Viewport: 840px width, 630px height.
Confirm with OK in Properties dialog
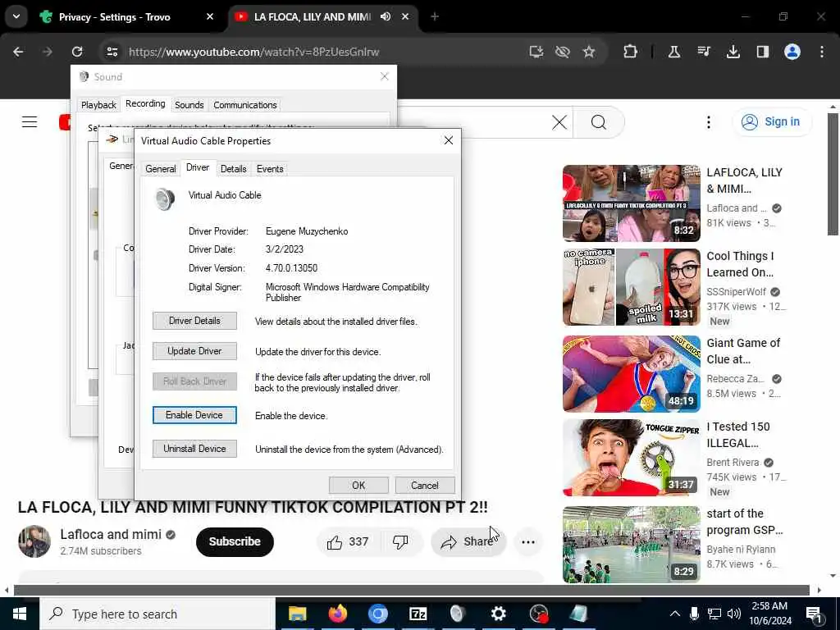click(x=358, y=486)
